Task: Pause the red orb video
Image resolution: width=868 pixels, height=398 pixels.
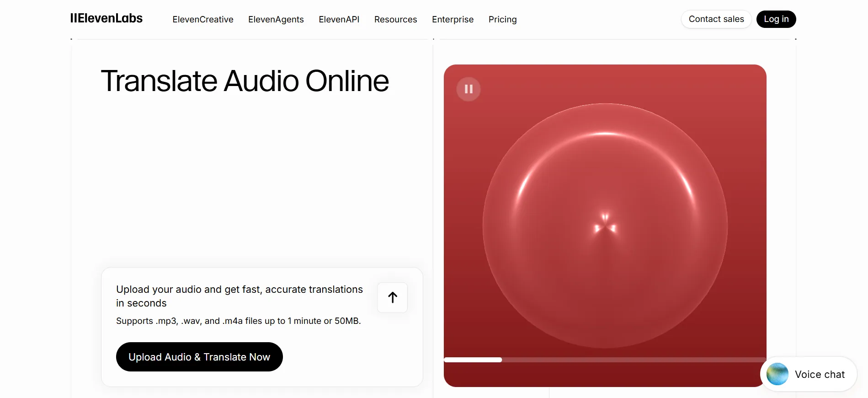Action: tap(469, 89)
